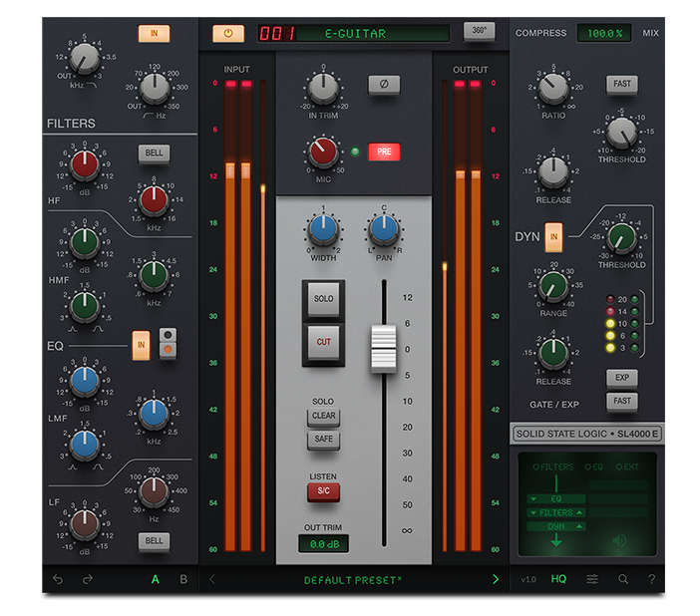
Task: Go to the previous preset arrow
Action: [212, 579]
